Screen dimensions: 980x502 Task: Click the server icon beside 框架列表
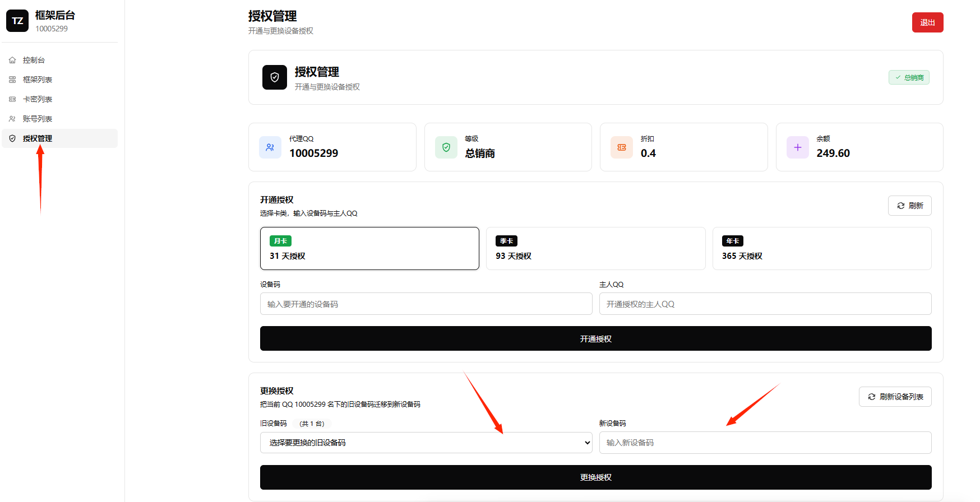point(12,80)
